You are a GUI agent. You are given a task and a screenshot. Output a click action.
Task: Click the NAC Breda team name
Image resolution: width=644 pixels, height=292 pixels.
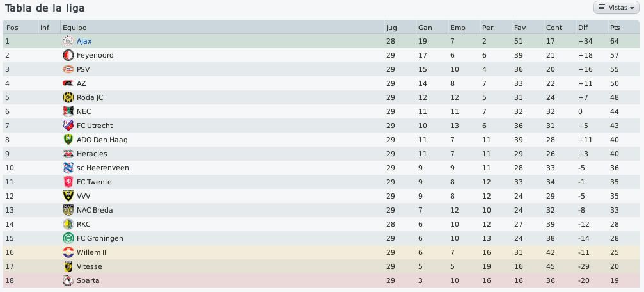pyautogui.click(x=95, y=210)
